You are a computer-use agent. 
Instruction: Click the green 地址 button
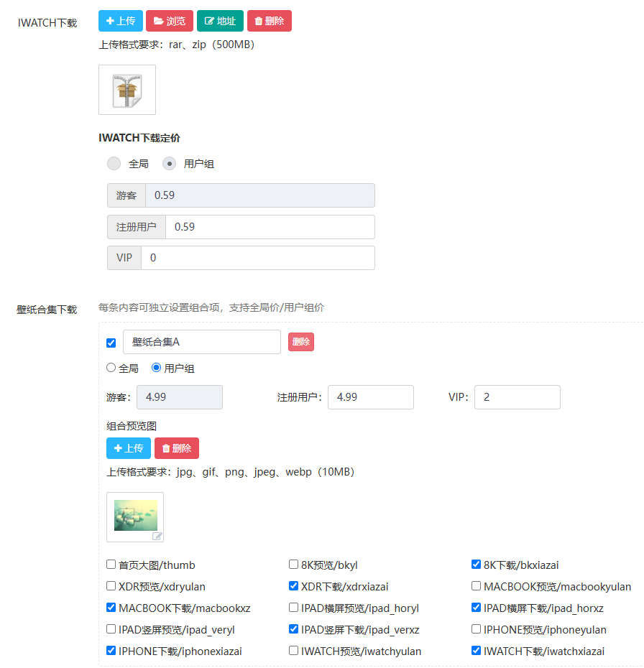[220, 21]
